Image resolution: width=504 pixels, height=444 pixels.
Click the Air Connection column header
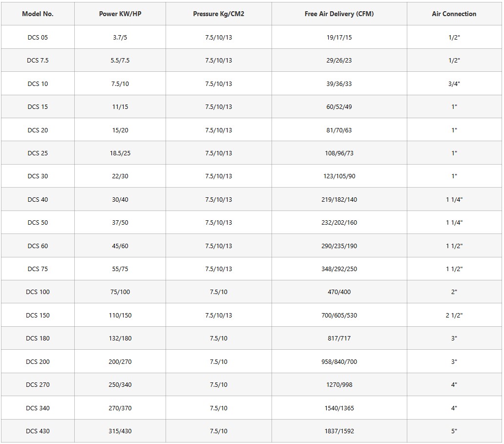pyautogui.click(x=454, y=14)
